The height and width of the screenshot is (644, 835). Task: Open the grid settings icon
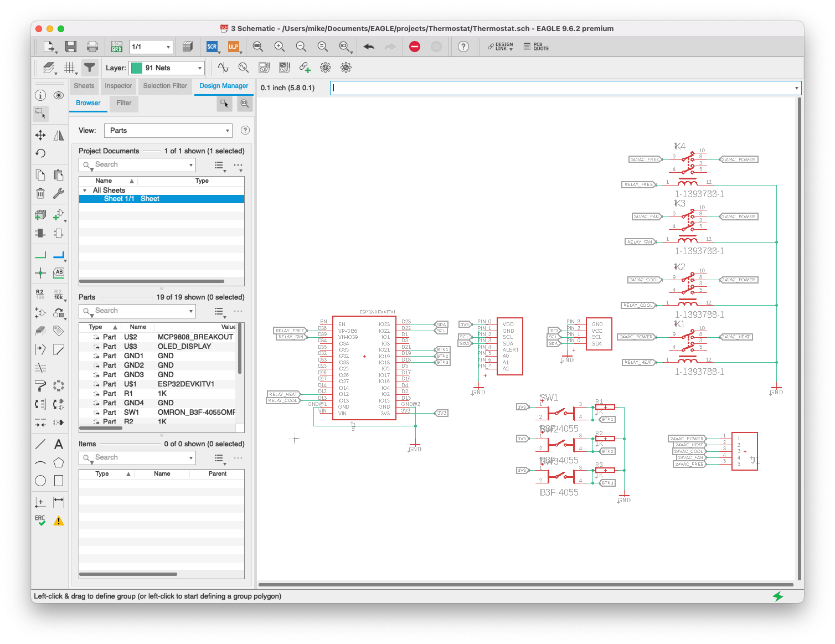coord(70,68)
